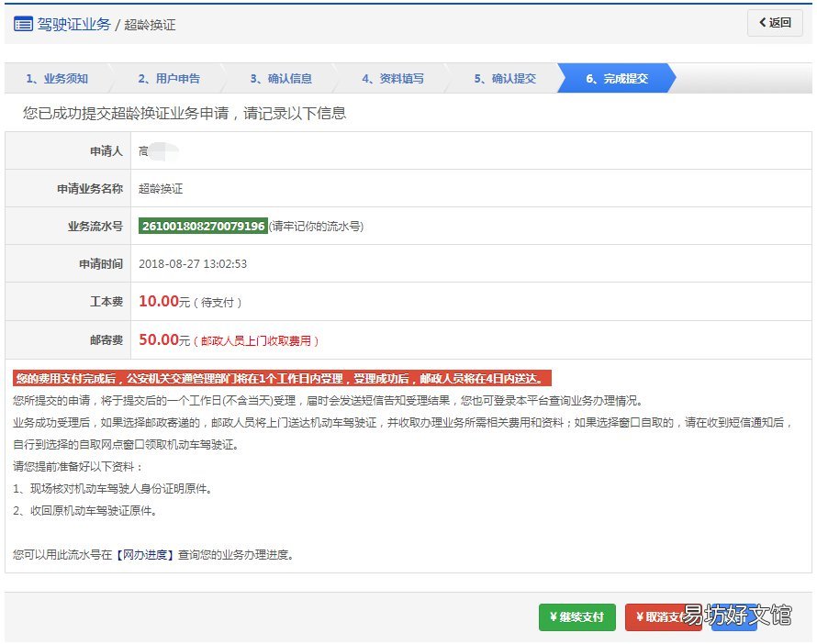Click the 超龄换证 business name value
The width and height of the screenshot is (817, 644).
[x=161, y=188]
